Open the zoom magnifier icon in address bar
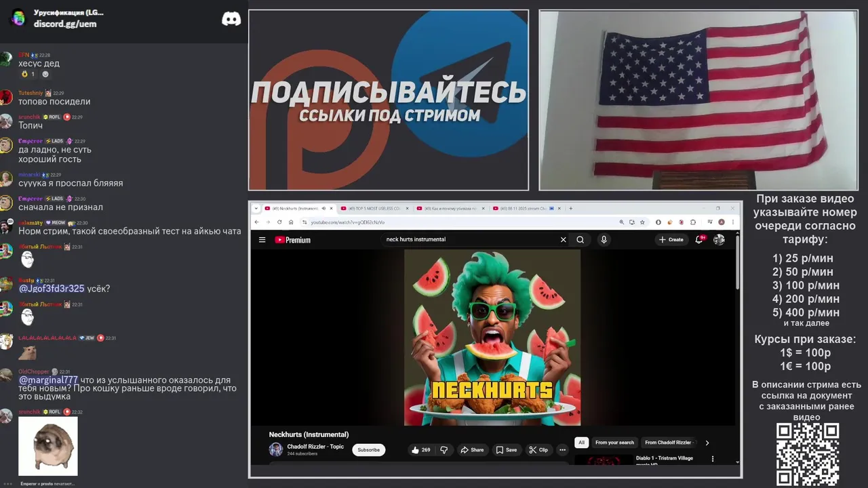Screen dimensions: 868x488 coord(622,222)
